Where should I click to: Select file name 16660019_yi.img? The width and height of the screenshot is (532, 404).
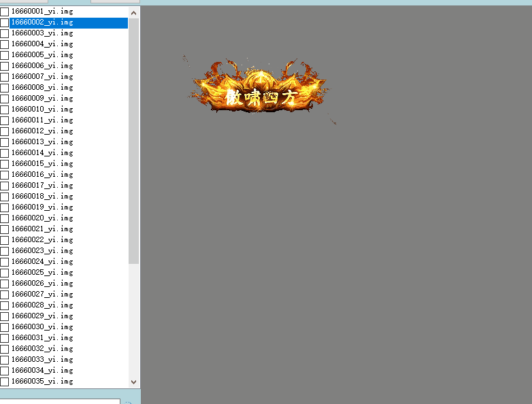[x=42, y=207]
